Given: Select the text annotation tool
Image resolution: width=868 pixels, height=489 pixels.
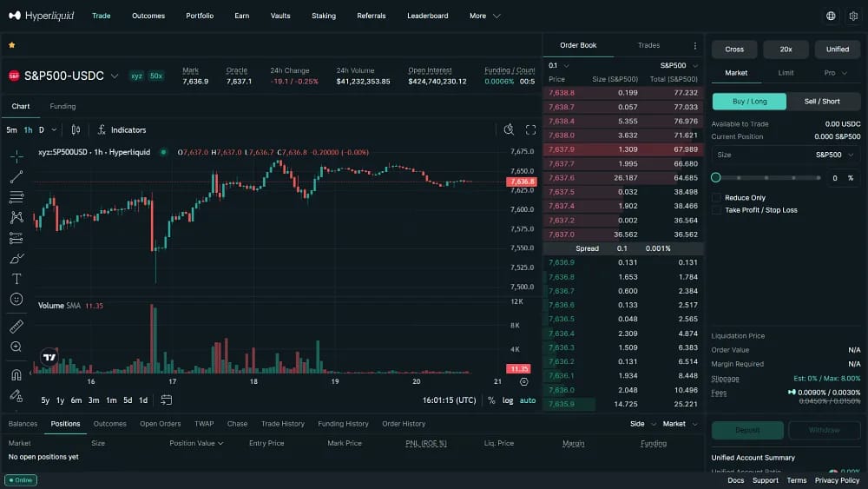Looking at the screenshot, I should pyautogui.click(x=16, y=279).
